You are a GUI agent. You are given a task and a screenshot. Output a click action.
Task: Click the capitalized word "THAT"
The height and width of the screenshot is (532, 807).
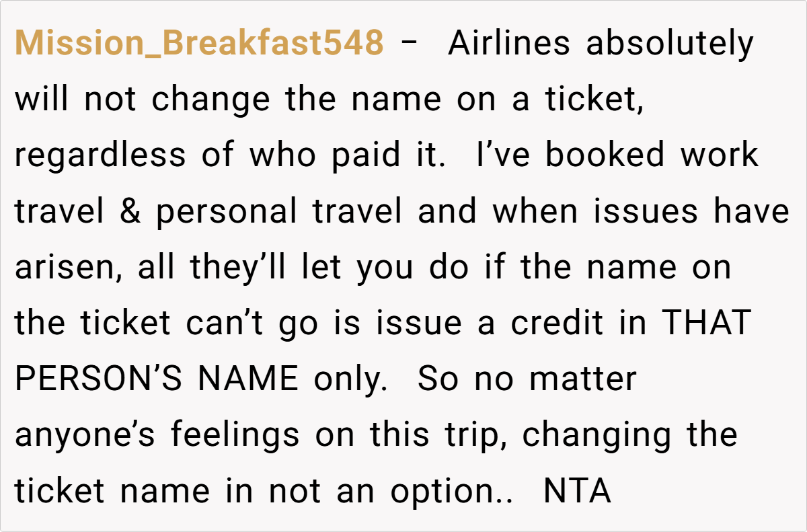coord(706,324)
